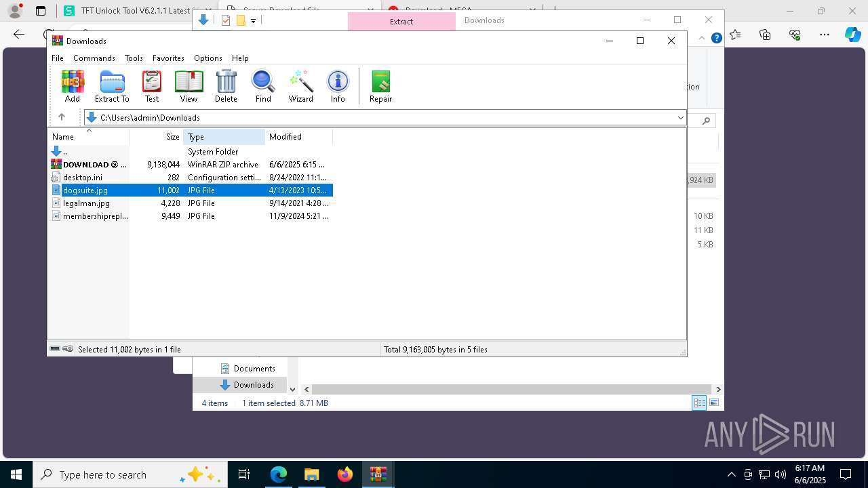868x488 pixels.
Task: Click the C:\Users\admin\Downloads path field
Action: point(384,118)
